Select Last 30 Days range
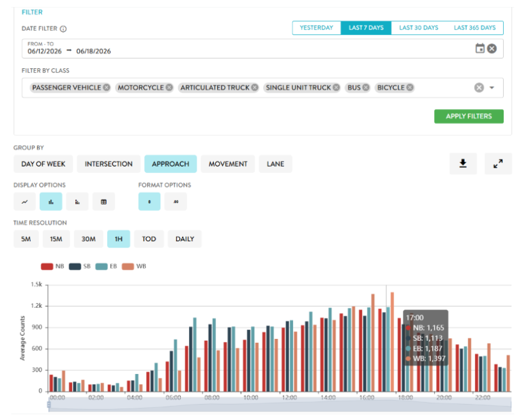 (x=419, y=27)
